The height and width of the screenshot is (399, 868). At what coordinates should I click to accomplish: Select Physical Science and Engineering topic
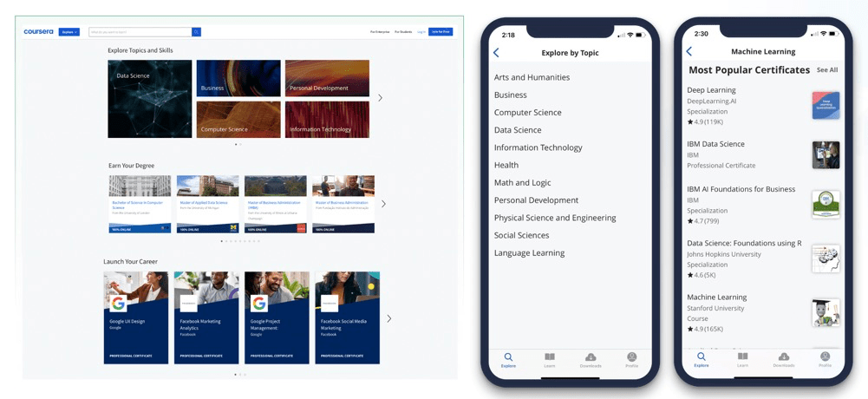[x=555, y=218]
